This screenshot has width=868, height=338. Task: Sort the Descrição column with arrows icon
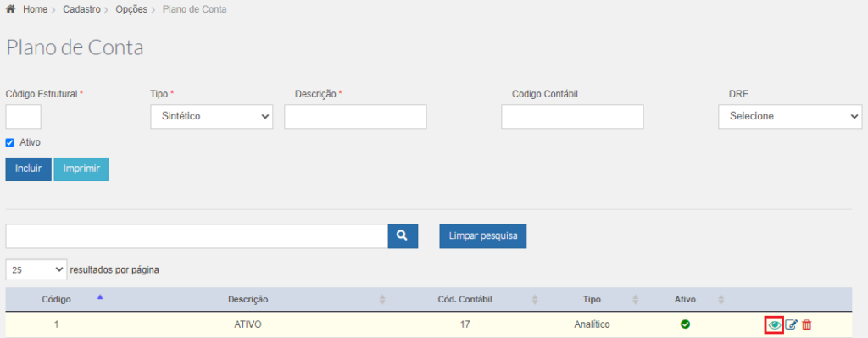coord(382,300)
